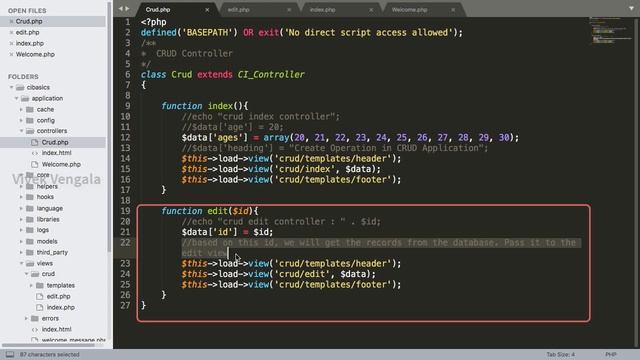Close edit.php in Open Files list

11,32
